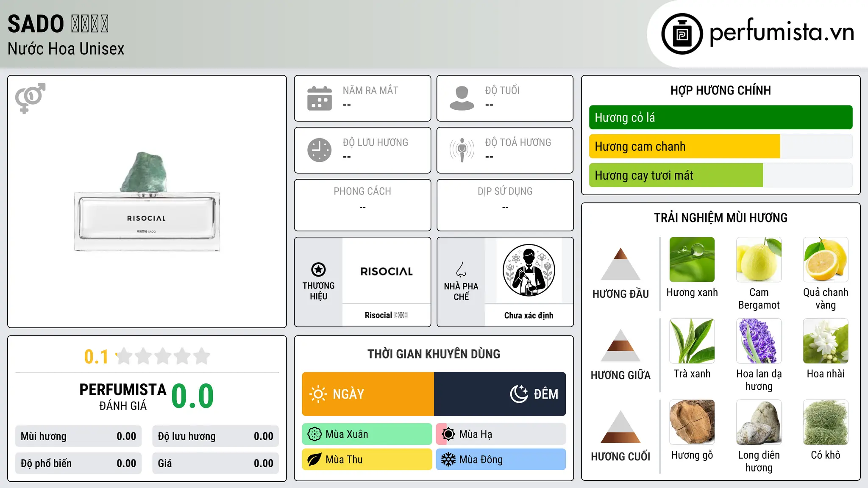Click the Hương cỏ lá accord bar
Image resolution: width=868 pixels, height=488 pixels.
[x=721, y=117]
